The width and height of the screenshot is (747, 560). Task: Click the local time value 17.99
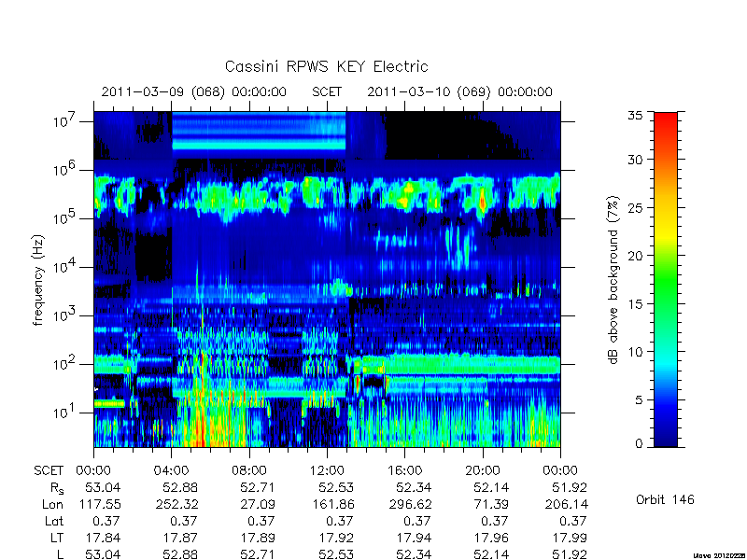coord(570,538)
